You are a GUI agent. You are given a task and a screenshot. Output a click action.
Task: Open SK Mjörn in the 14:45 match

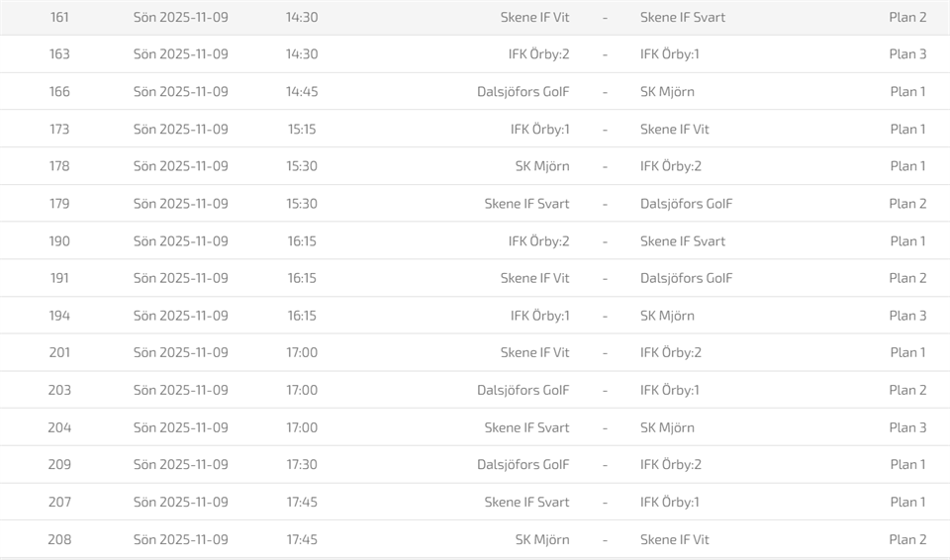tap(667, 92)
